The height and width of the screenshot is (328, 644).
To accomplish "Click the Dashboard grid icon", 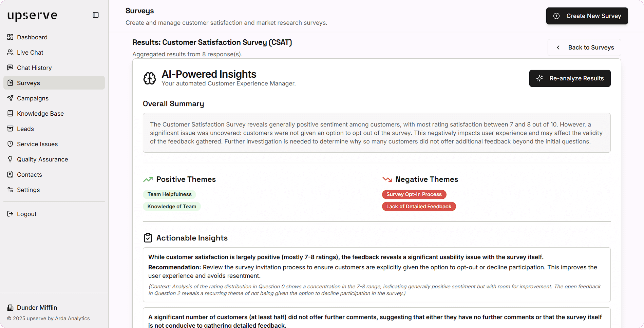I will [10, 37].
